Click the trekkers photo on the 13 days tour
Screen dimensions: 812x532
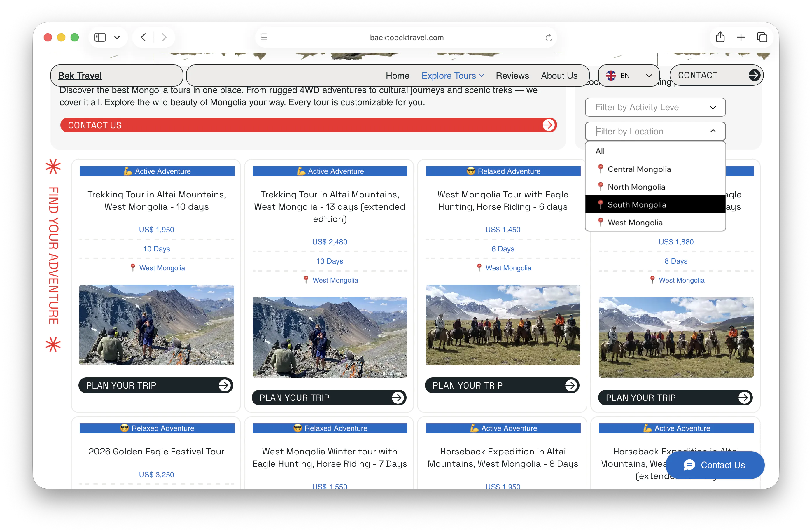click(x=330, y=337)
